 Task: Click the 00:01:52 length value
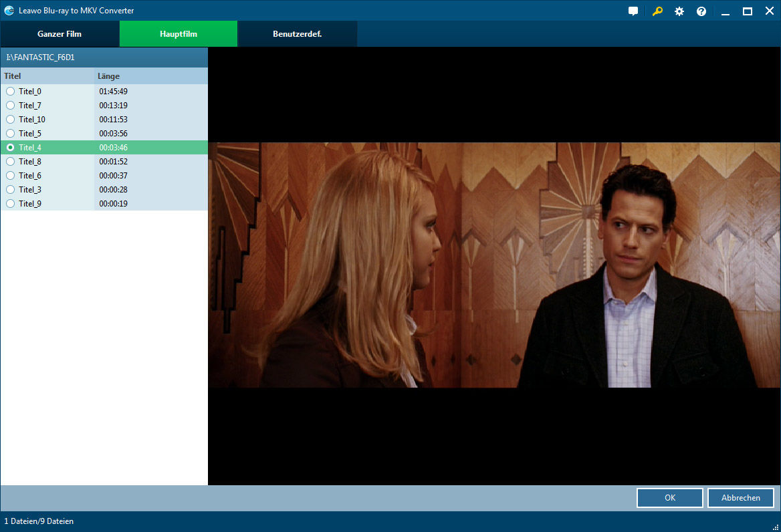click(113, 161)
